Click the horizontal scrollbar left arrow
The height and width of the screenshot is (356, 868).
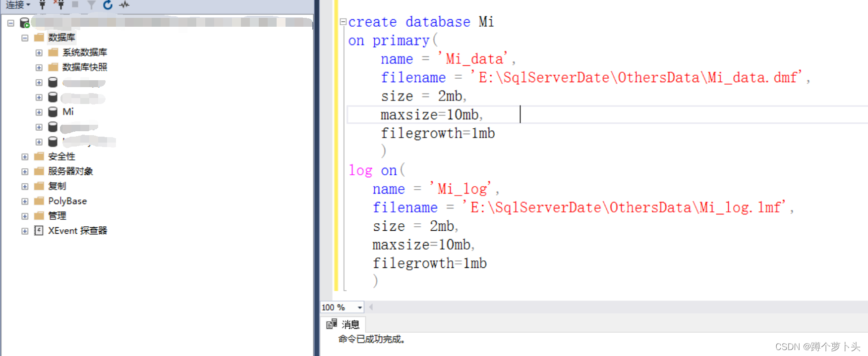tap(371, 307)
